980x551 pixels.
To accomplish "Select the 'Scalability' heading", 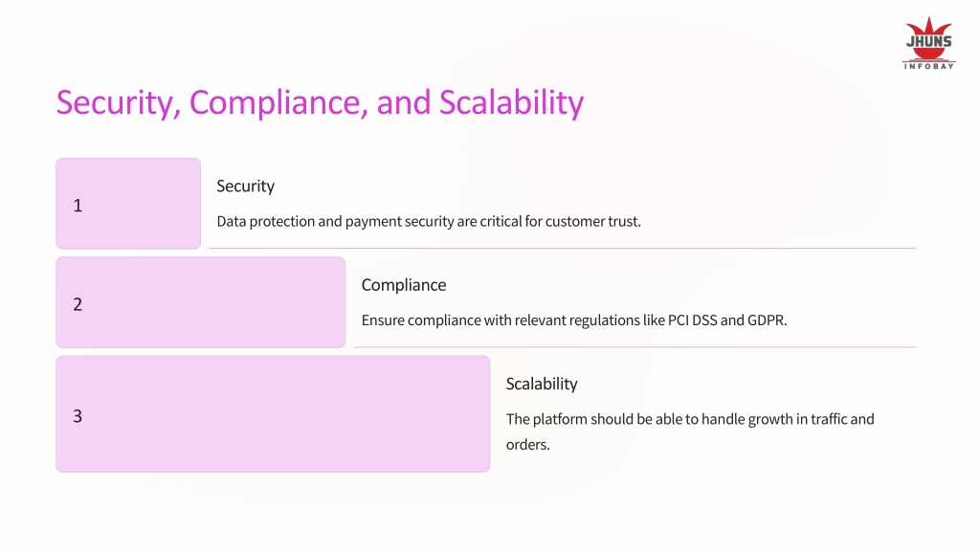I will click(x=542, y=384).
